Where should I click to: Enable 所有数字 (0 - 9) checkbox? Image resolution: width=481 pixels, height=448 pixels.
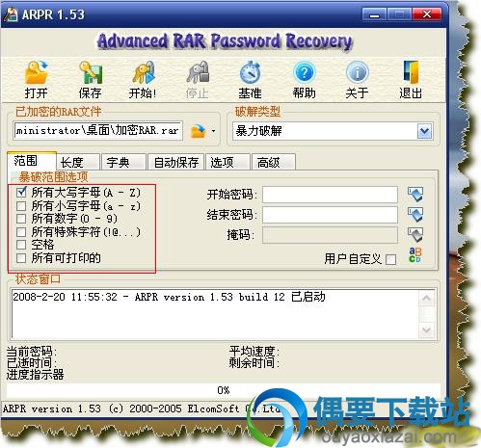coord(21,219)
